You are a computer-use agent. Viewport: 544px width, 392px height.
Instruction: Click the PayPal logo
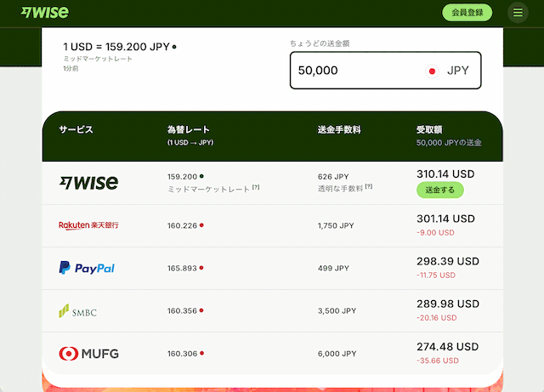click(x=87, y=268)
